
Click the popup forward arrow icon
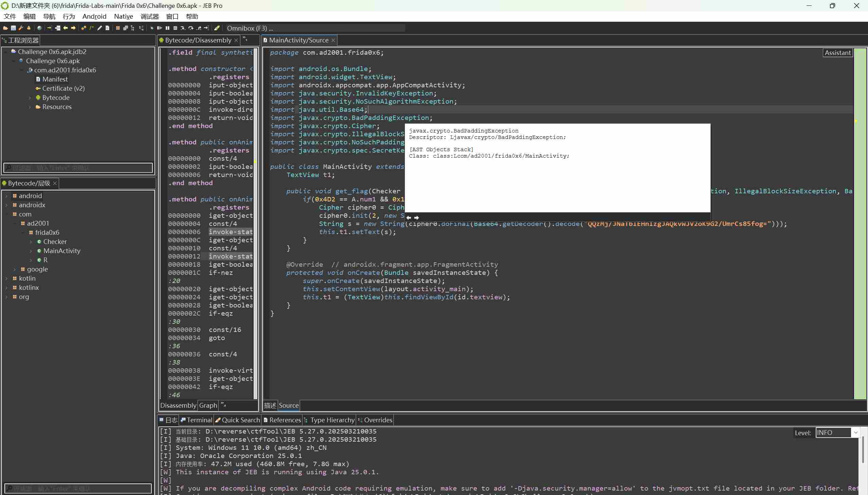click(417, 217)
